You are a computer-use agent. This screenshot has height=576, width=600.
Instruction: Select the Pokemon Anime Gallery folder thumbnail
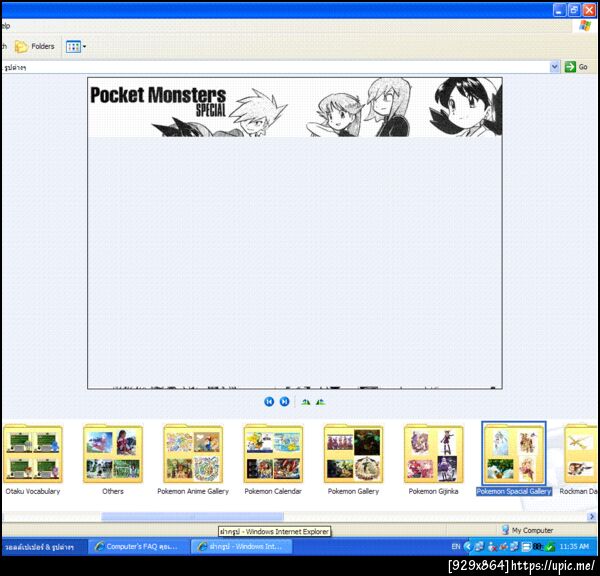(193, 454)
